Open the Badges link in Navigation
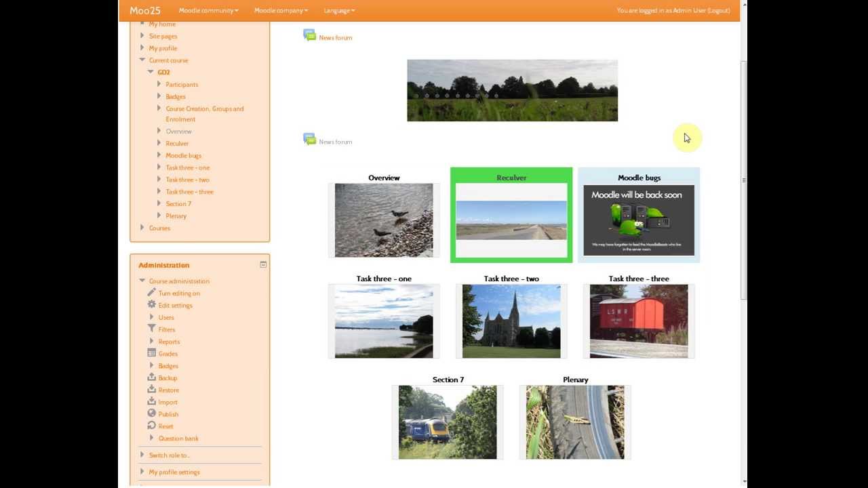Screen dimensions: 868x488 pyautogui.click(x=176, y=97)
